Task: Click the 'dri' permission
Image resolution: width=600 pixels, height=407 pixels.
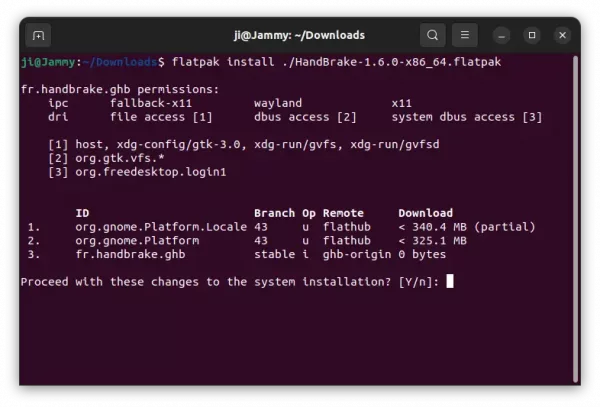Action: point(58,117)
